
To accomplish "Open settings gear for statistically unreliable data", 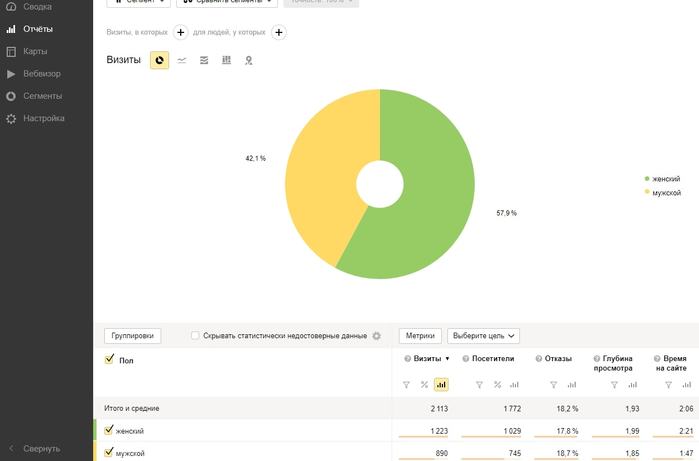I will [x=377, y=336].
